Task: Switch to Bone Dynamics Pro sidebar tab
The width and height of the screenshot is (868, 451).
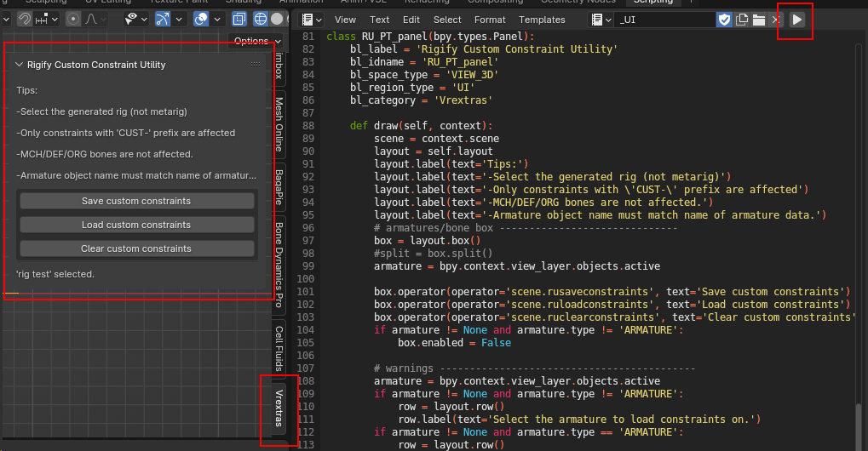Action: 279,265
